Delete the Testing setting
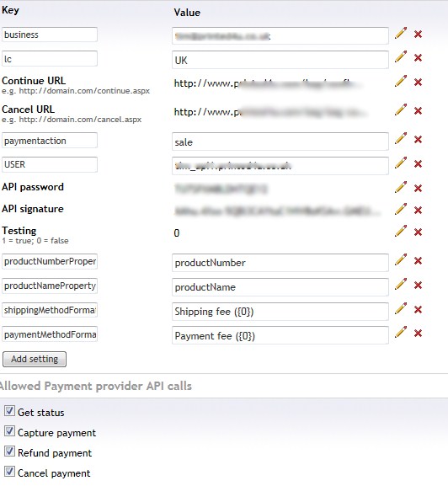 [x=418, y=232]
